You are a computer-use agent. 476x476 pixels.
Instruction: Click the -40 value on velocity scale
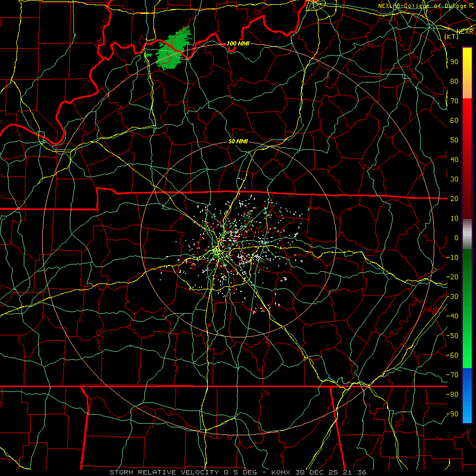coord(453,316)
